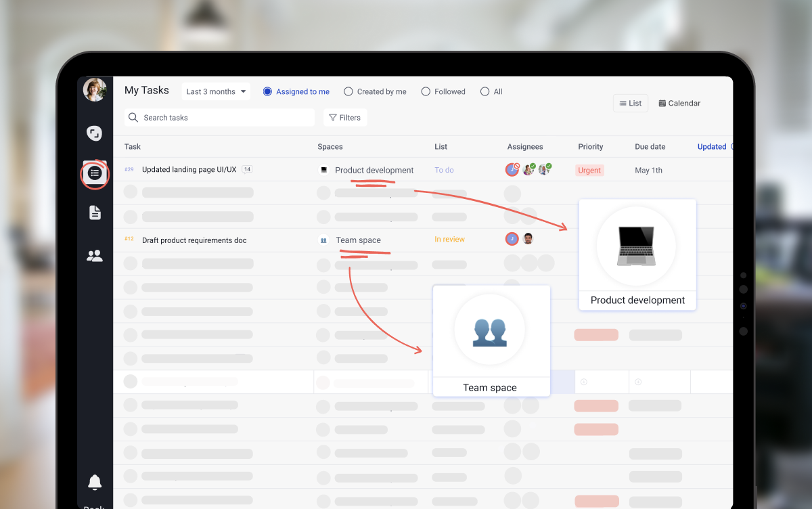This screenshot has width=812, height=509.
Task: Expand the Last 3 months dropdown
Action: (x=216, y=91)
